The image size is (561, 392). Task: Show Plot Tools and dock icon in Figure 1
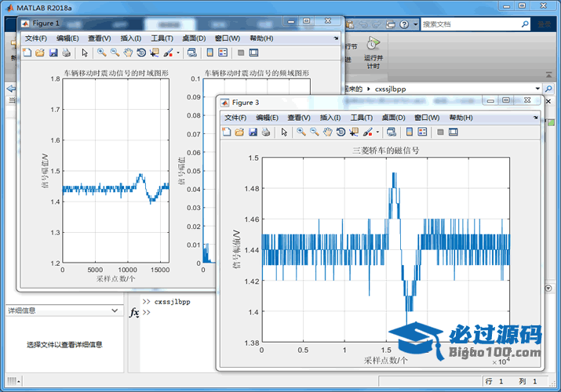tap(253, 53)
